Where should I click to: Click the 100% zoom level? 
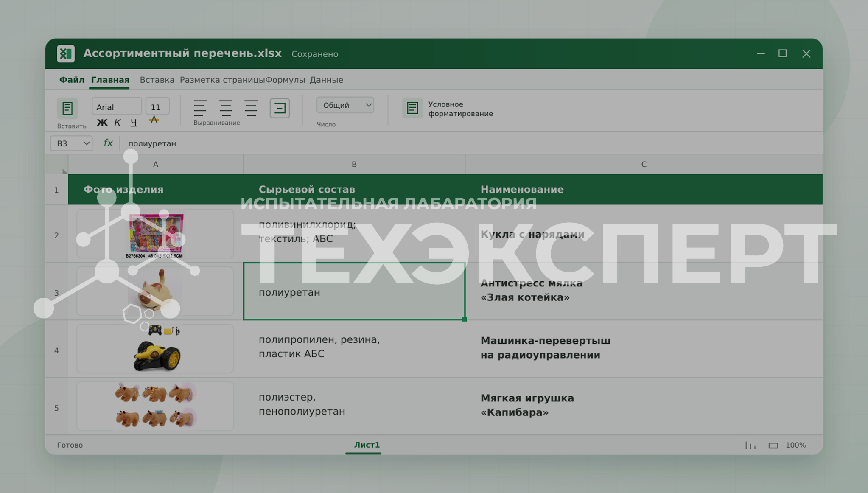[795, 445]
